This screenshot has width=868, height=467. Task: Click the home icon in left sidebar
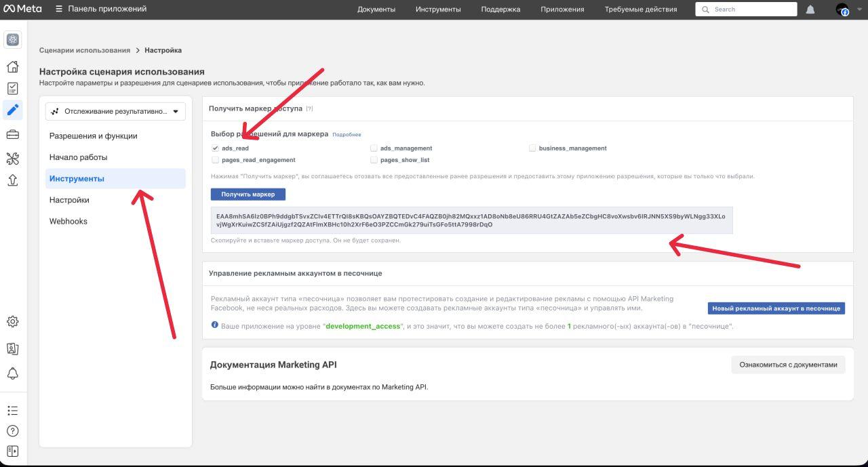tap(12, 66)
